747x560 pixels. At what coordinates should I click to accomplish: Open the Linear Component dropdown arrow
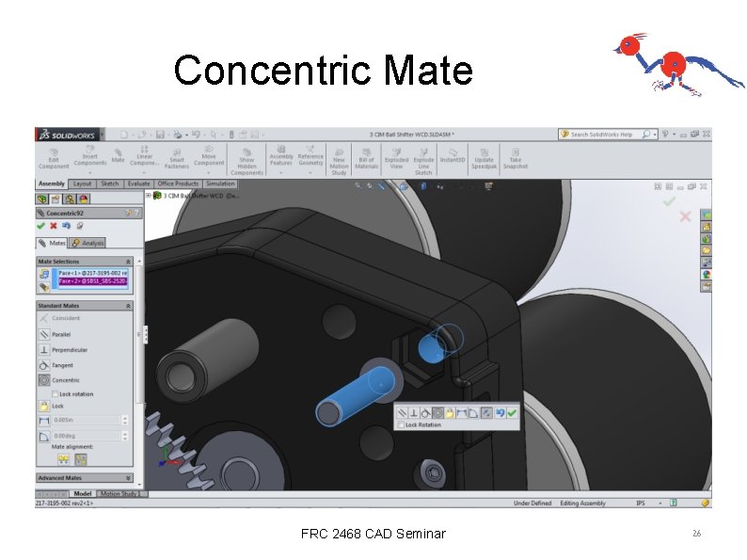pos(144,172)
